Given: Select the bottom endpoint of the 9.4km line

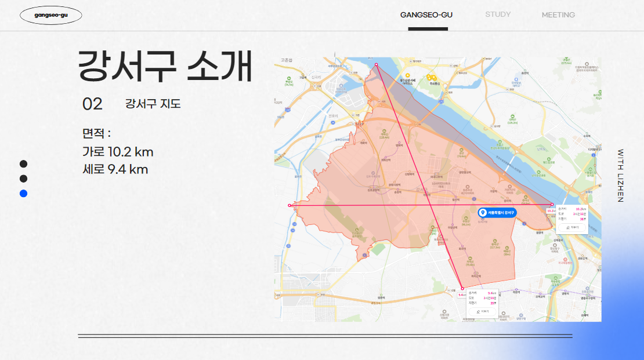Looking at the screenshot, I should pos(462,289).
